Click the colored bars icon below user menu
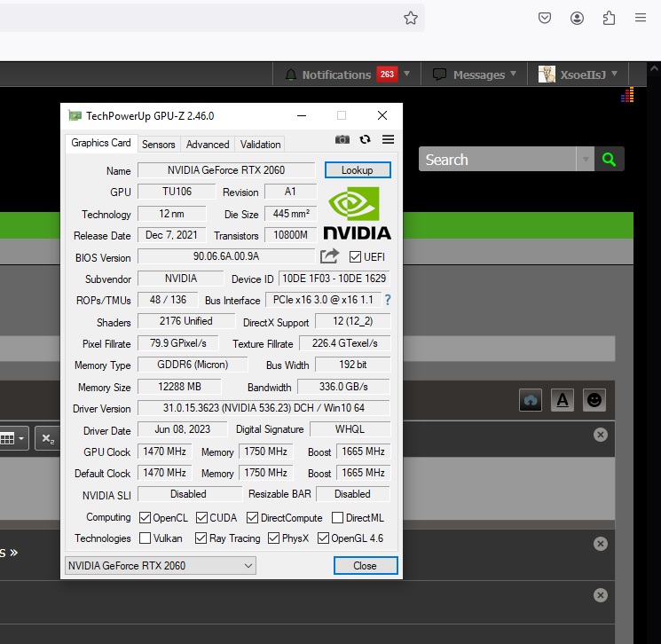The height and width of the screenshot is (644, 661). point(627,95)
